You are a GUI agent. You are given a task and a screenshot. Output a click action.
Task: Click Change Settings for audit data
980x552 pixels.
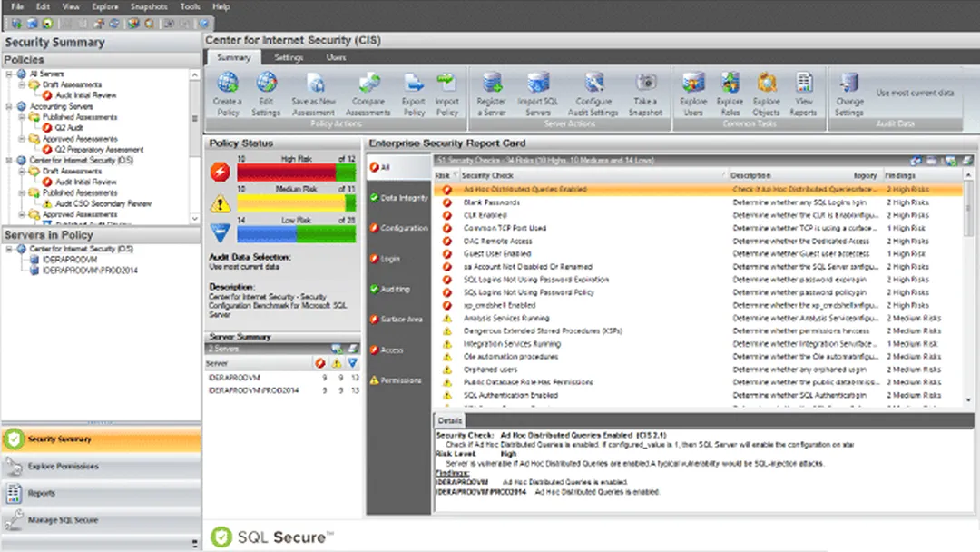tap(848, 94)
